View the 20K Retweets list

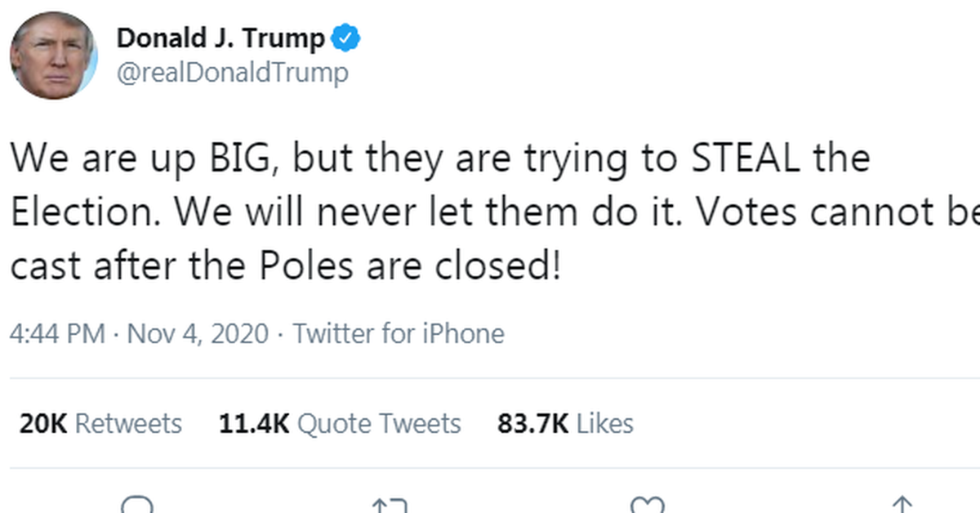click(x=100, y=423)
